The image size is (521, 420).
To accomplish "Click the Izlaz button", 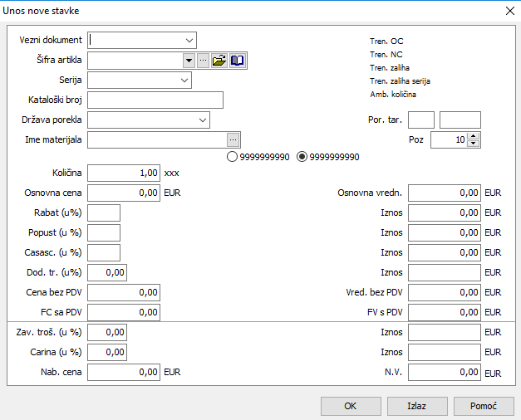I will [416, 406].
